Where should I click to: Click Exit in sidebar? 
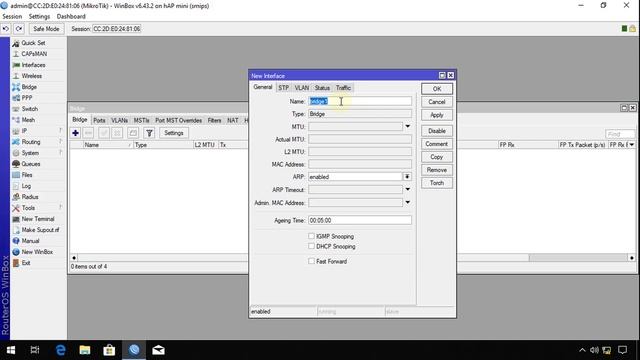26,263
